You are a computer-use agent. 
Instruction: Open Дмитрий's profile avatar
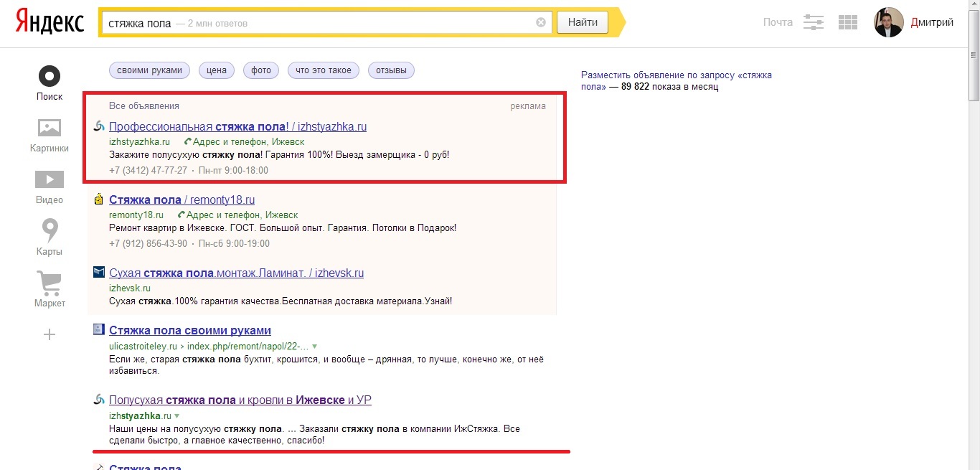[888, 22]
